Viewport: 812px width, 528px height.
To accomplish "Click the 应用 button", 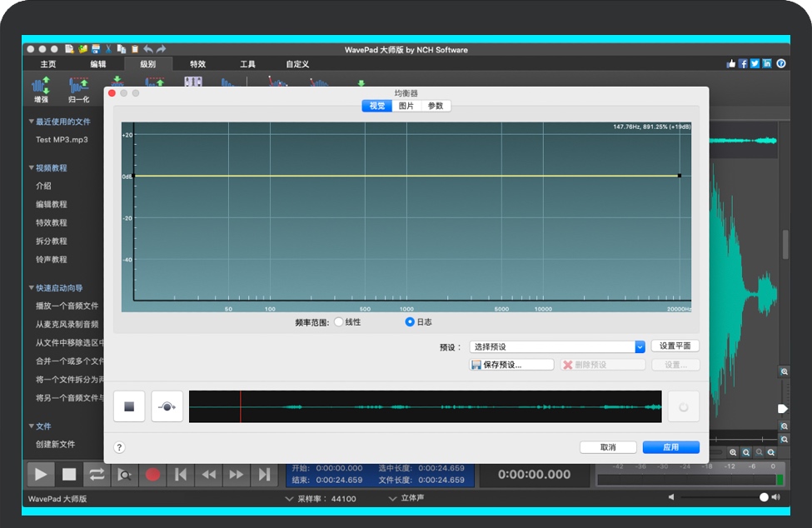I will pyautogui.click(x=670, y=447).
